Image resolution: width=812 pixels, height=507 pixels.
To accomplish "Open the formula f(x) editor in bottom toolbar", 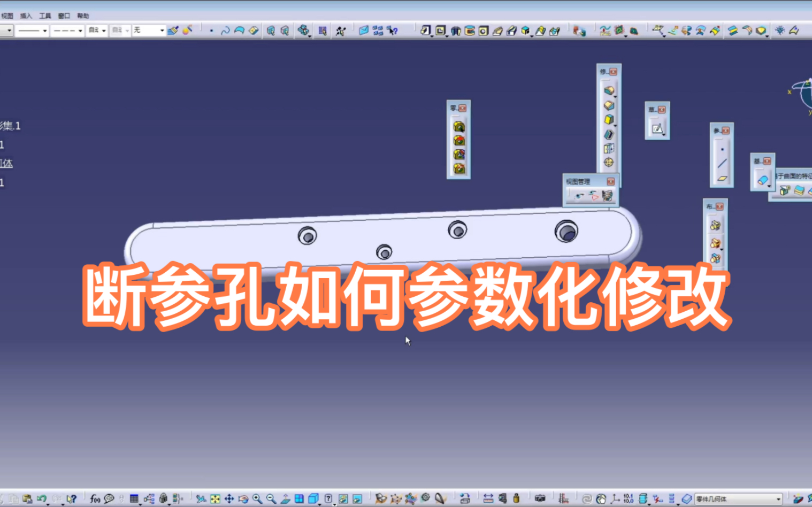I will point(95,500).
